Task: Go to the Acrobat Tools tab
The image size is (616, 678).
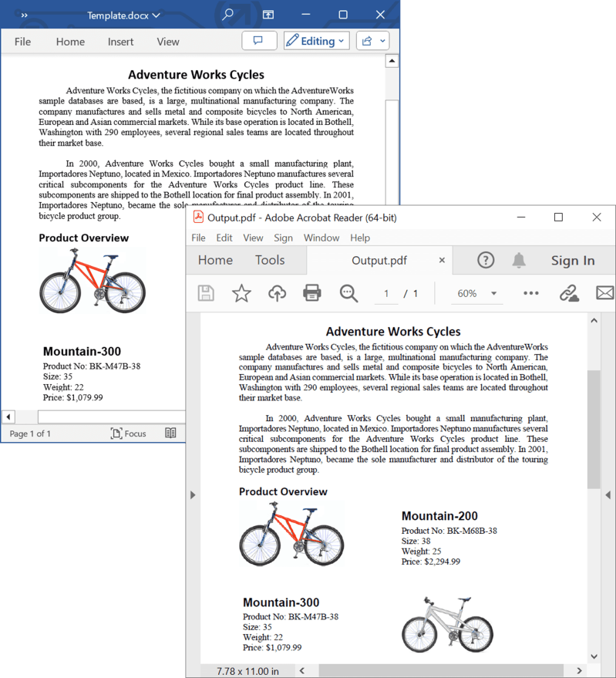Action: click(270, 260)
